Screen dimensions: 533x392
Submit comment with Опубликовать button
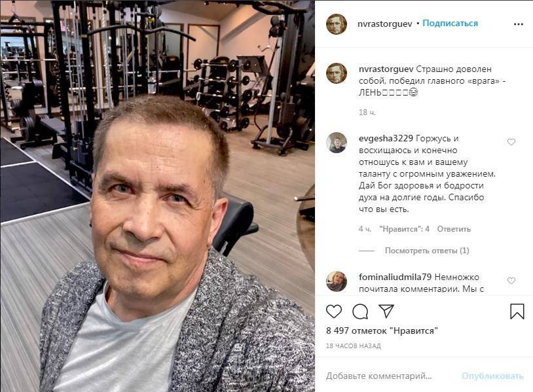492,376
